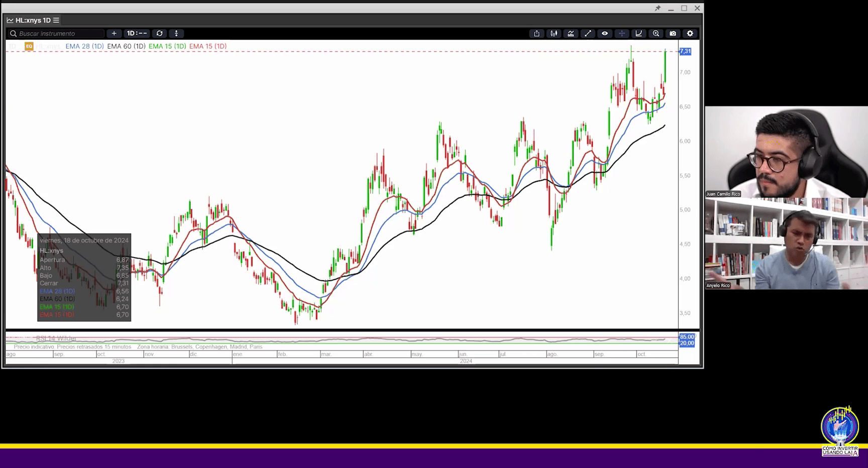Image resolution: width=868 pixels, height=468 pixels.
Task: Open the technical indicators tool
Action: pyautogui.click(x=571, y=34)
